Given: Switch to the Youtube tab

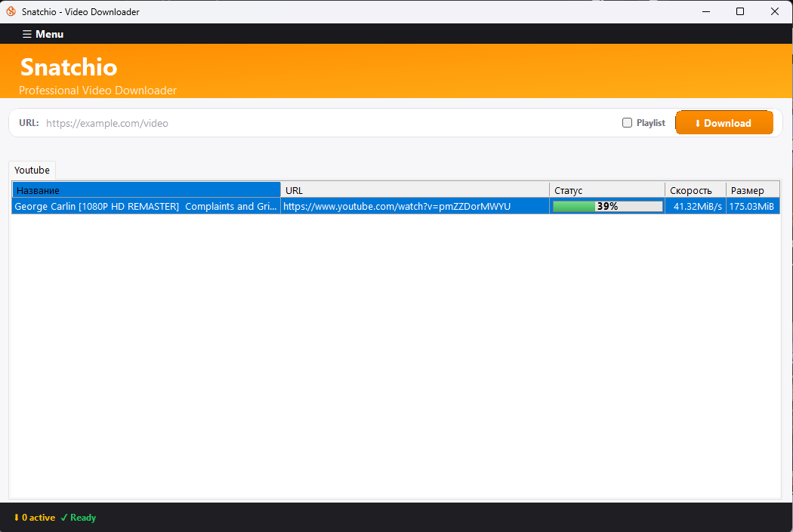Looking at the screenshot, I should [32, 171].
